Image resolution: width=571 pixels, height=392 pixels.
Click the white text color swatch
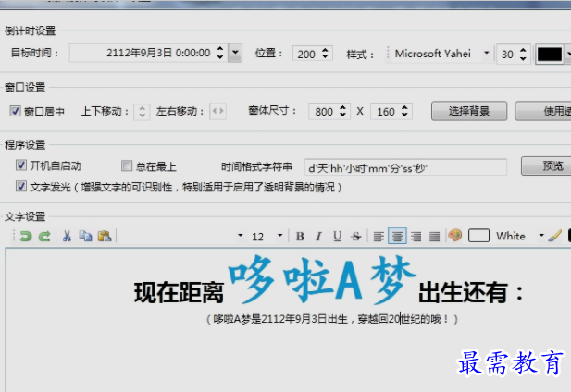[478, 236]
